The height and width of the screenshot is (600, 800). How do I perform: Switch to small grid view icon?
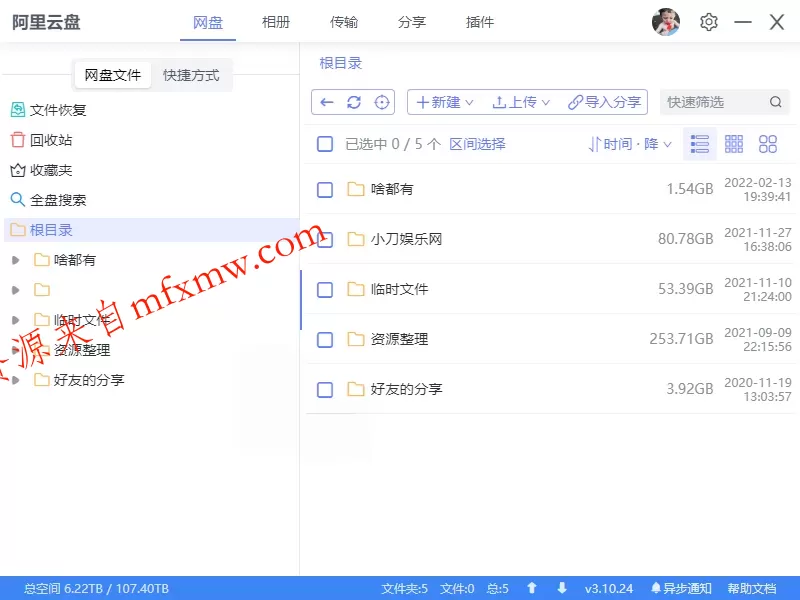coord(734,144)
